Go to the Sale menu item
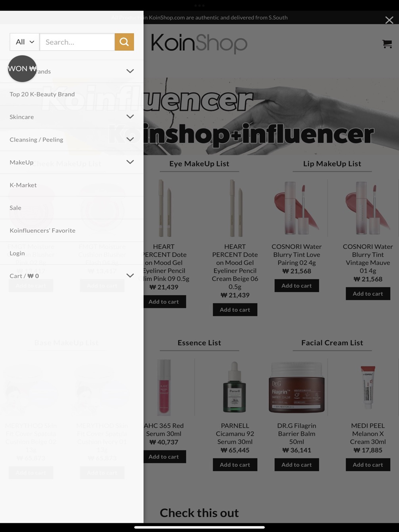 point(15,208)
